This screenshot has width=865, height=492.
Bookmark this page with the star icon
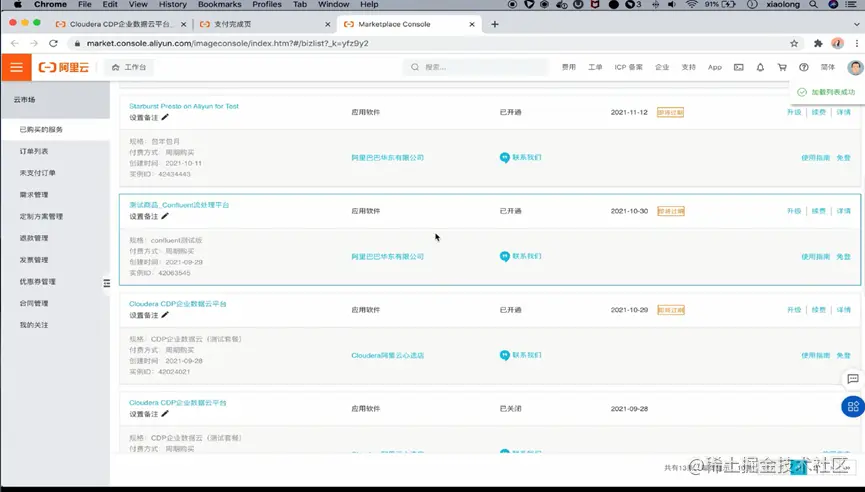(794, 43)
